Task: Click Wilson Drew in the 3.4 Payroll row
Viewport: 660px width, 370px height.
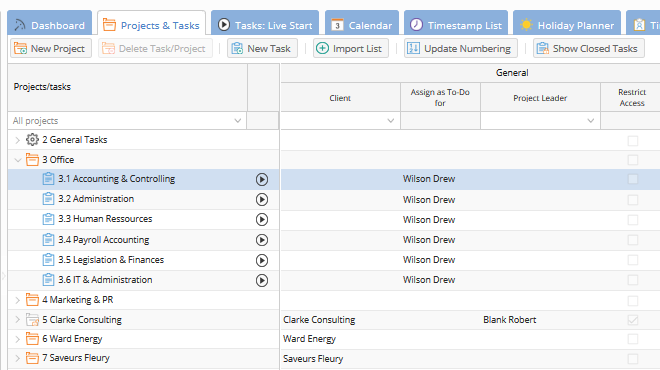Action: (429, 240)
